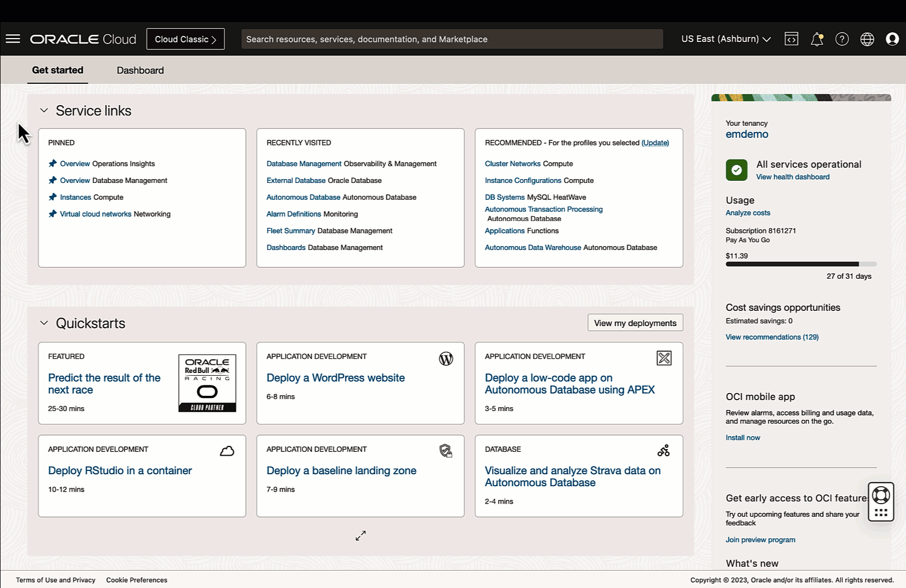
Task: Collapse the Service links section
Action: coord(44,111)
